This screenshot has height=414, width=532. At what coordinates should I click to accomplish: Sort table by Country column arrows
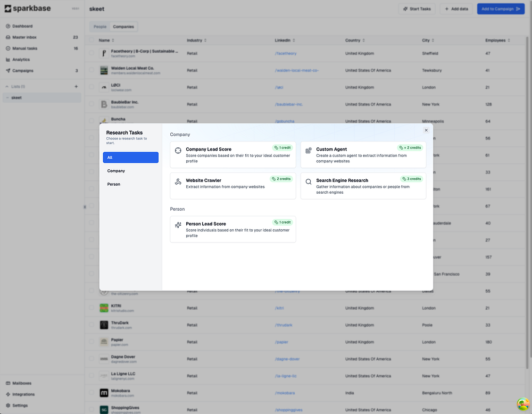[x=363, y=40]
